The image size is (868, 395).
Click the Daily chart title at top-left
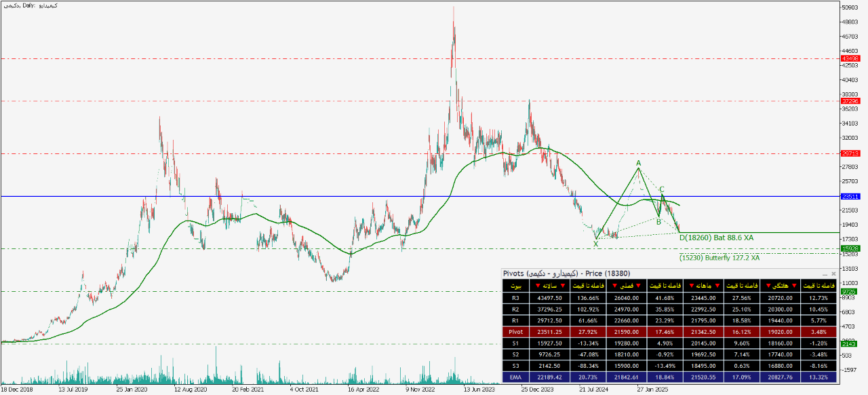(31, 5)
